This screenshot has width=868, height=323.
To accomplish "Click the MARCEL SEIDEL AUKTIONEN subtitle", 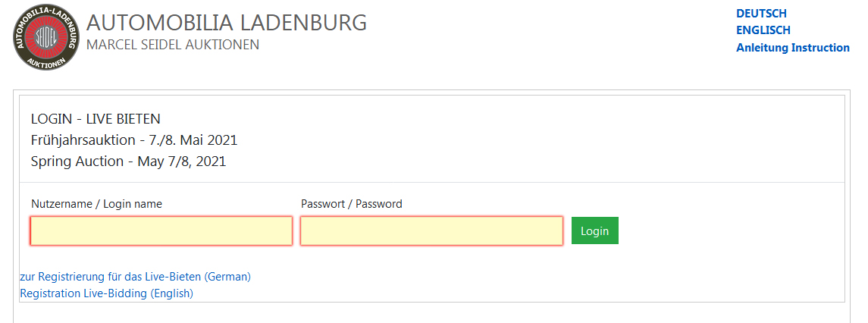I will pos(173,45).
